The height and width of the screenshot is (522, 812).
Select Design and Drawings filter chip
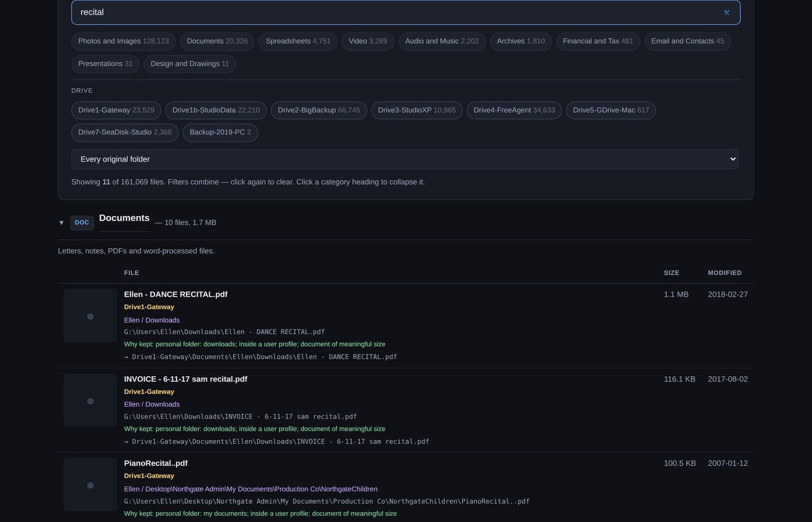click(x=190, y=64)
